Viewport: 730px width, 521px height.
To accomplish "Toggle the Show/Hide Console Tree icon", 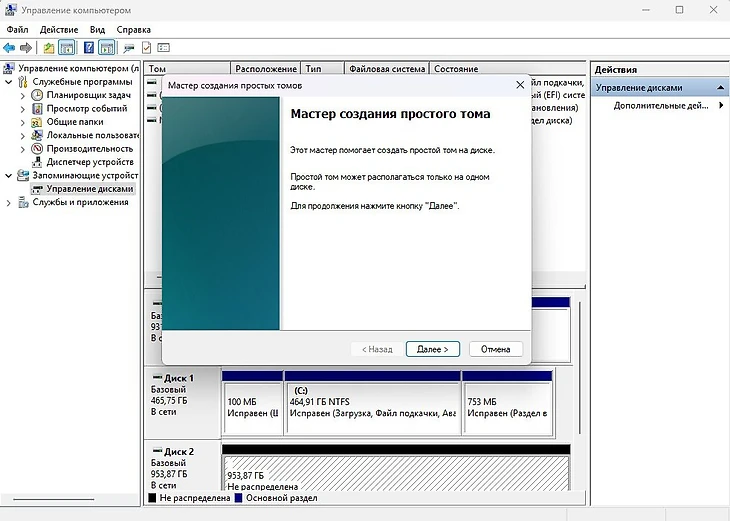I will (x=67, y=47).
